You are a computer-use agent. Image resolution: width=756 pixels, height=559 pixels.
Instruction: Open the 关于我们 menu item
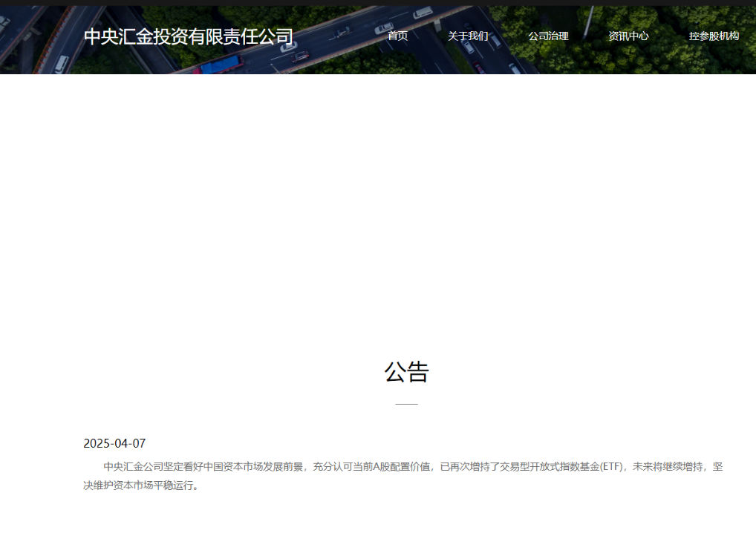[x=468, y=36]
